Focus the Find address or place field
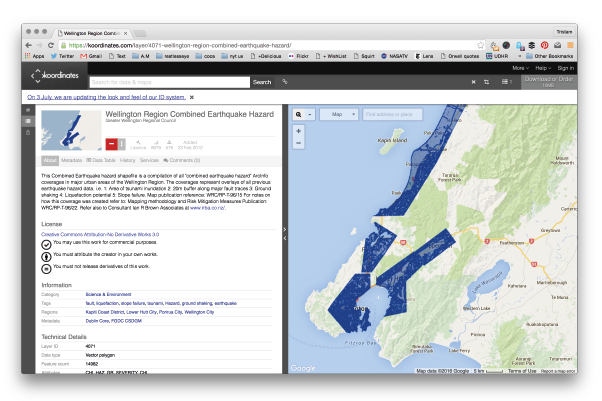 click(x=392, y=114)
